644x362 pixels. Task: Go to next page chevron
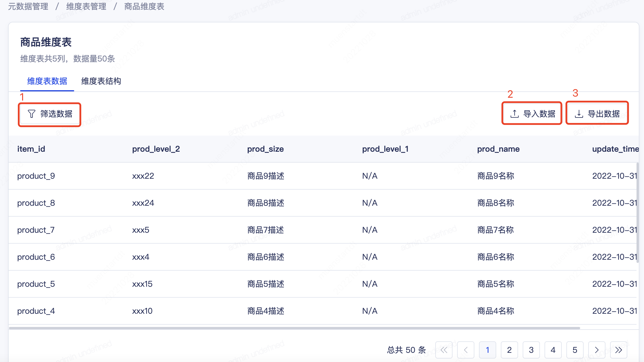(597, 350)
